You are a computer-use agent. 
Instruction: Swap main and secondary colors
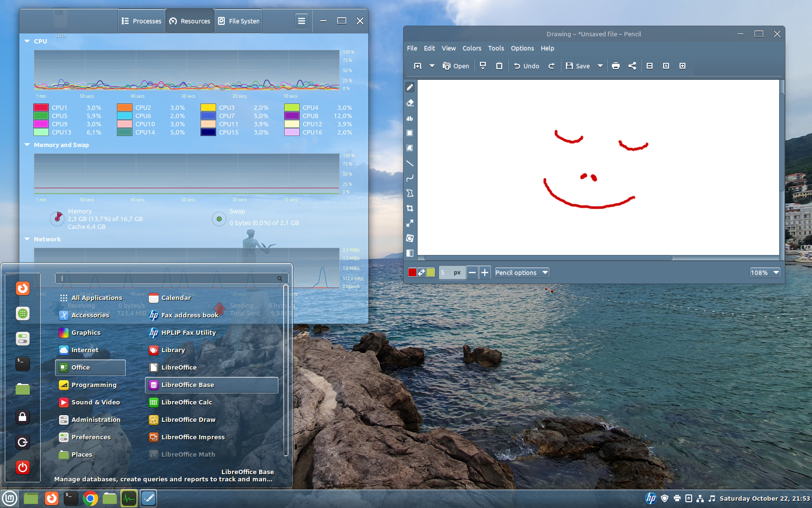click(x=421, y=272)
